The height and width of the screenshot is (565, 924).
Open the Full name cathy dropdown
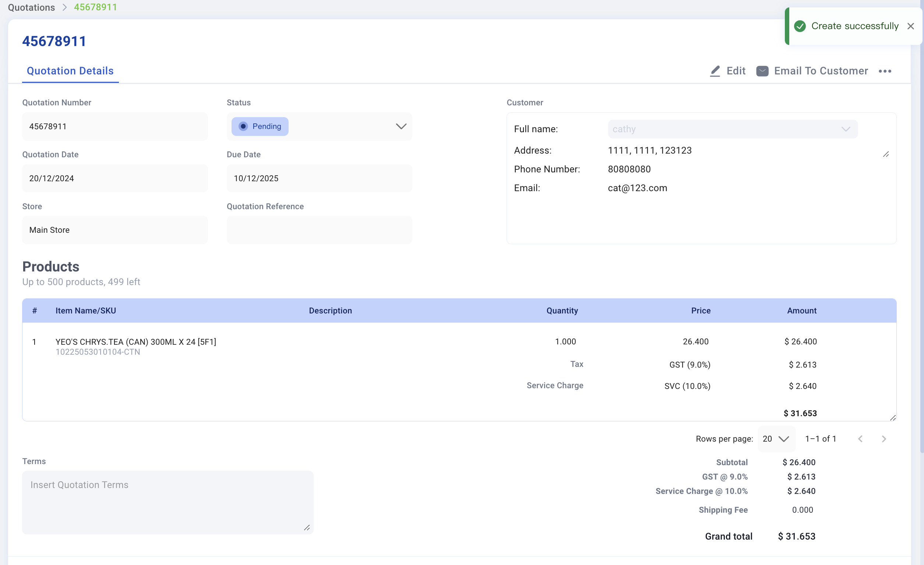(x=732, y=129)
